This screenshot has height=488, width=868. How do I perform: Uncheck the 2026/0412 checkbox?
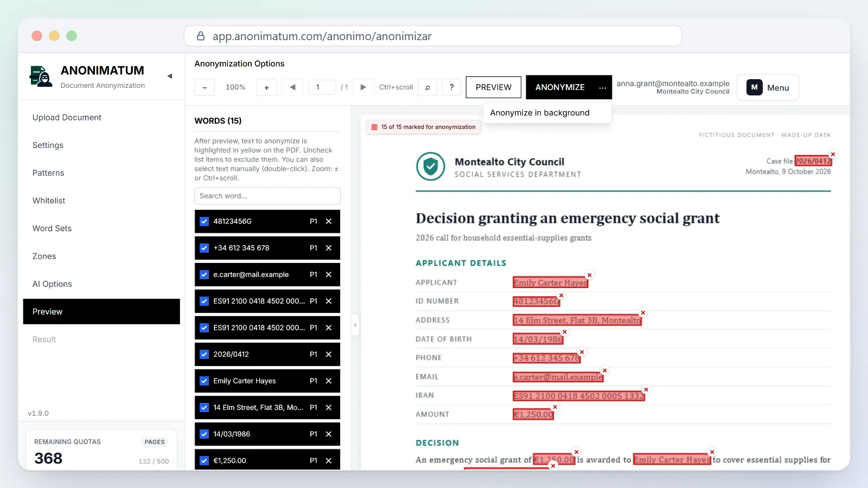tap(205, 354)
